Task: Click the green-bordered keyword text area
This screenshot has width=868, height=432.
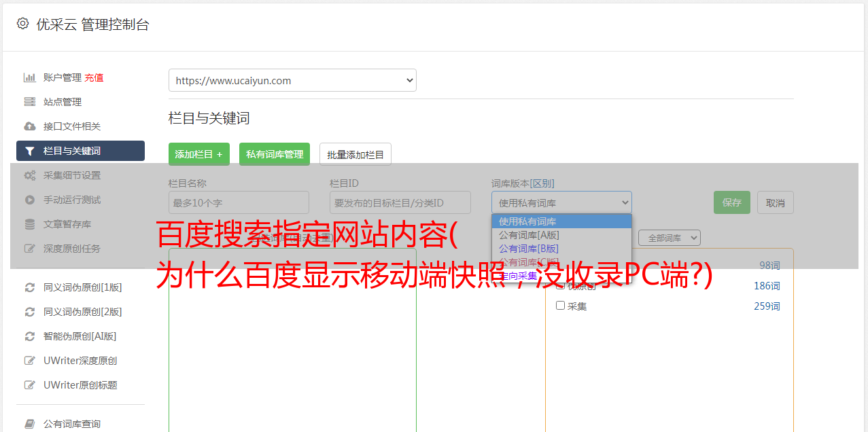Action: (x=292, y=340)
